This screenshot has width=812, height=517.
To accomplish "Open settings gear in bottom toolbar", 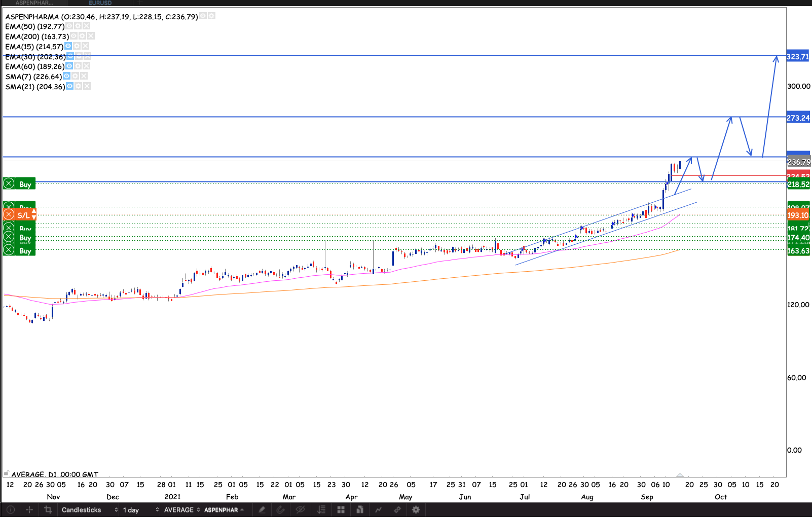I will point(416,510).
